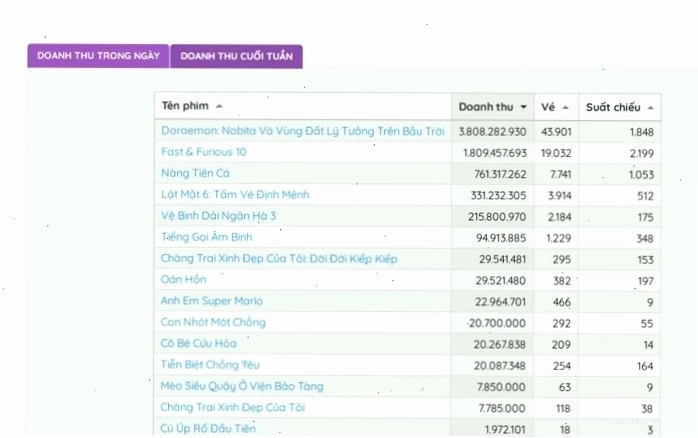Switch to Doanh thu trong ngày tab
698x438 pixels.
98,56
